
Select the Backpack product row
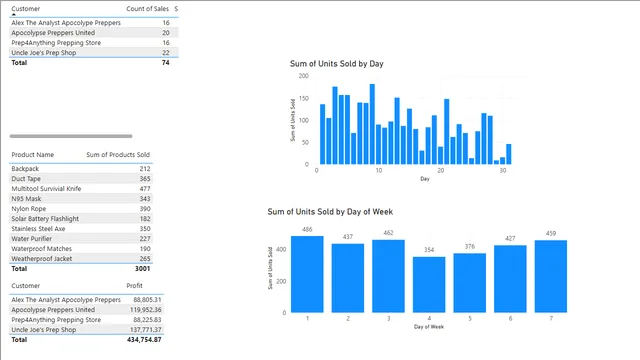click(81, 169)
